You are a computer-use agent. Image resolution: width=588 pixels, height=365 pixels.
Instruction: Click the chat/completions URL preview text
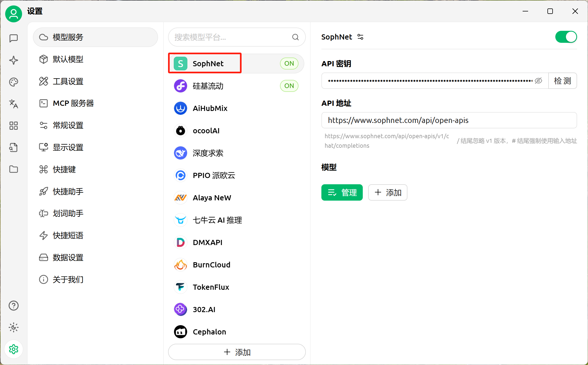click(387, 141)
